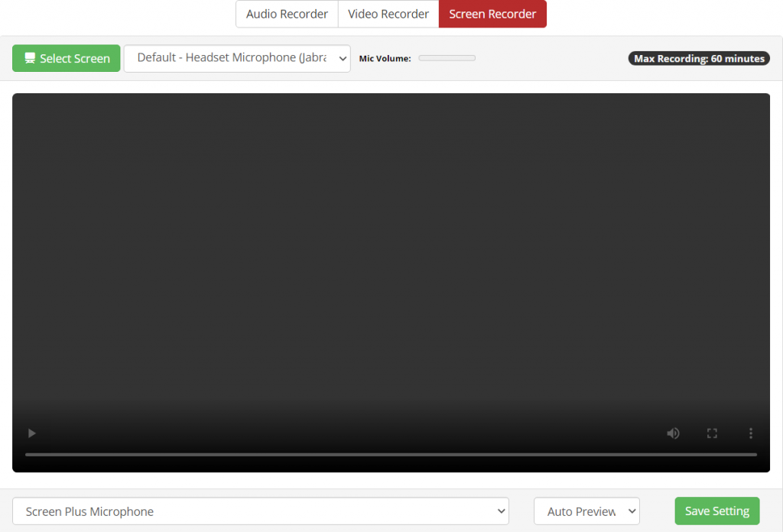This screenshot has height=532, width=783.
Task: Click the Select Screen button
Action: (x=67, y=58)
